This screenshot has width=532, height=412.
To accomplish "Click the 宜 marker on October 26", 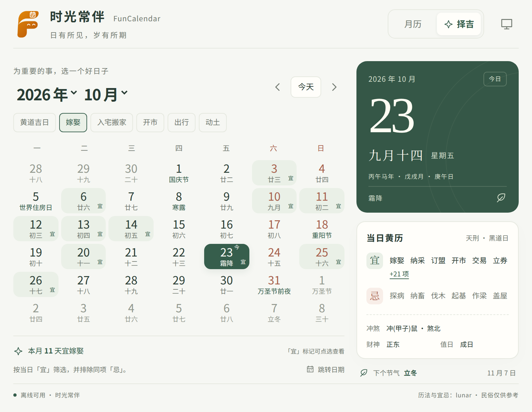I will click(52, 290).
